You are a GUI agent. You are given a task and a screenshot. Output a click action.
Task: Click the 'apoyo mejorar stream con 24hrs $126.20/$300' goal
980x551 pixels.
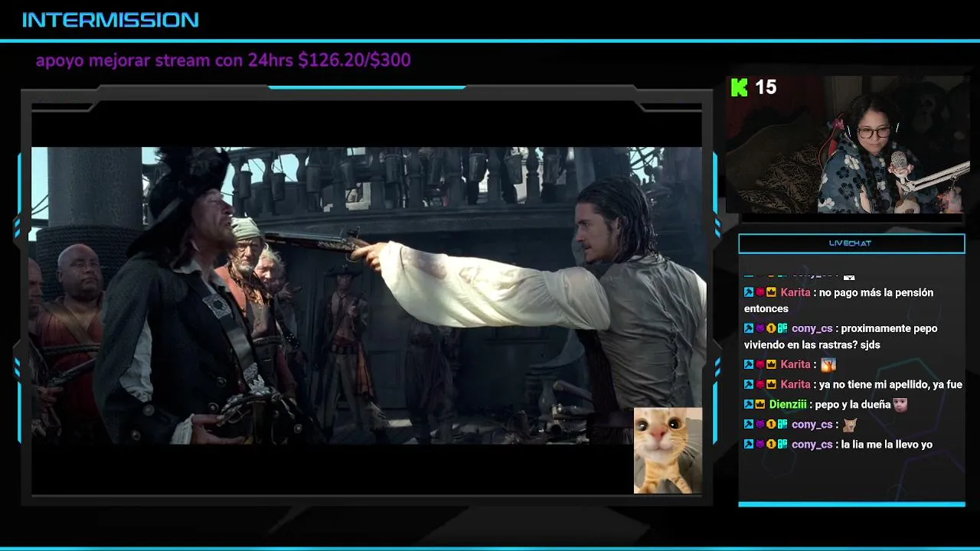tap(224, 60)
